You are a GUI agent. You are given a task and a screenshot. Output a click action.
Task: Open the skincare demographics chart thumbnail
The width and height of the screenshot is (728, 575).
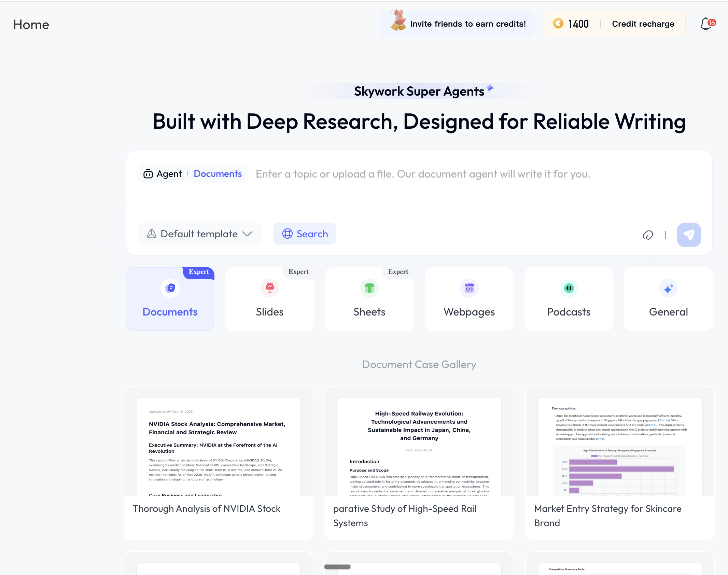pos(620,447)
